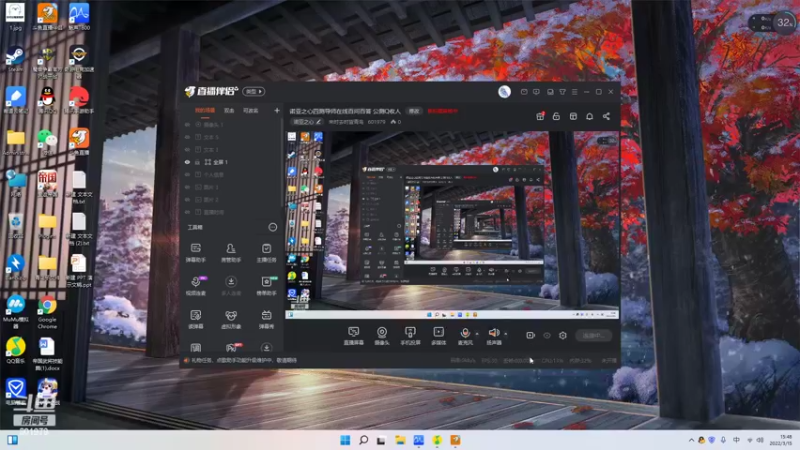Open the 弹幕助手 tool in toolbox

[195, 253]
